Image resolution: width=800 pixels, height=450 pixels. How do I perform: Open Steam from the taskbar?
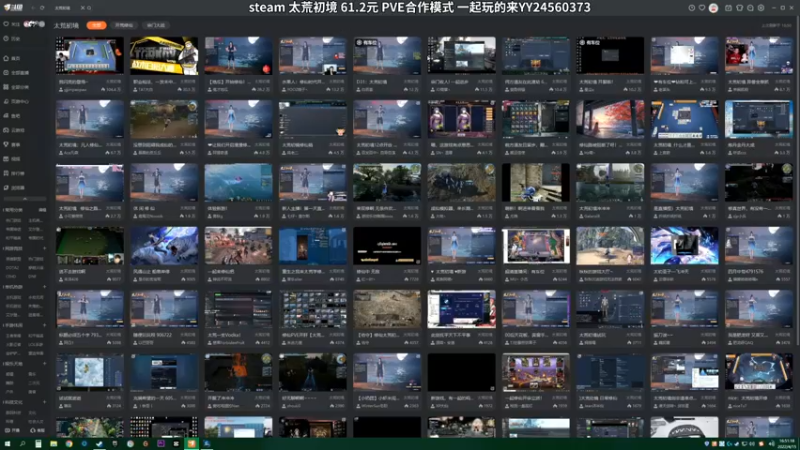[x=99, y=444]
